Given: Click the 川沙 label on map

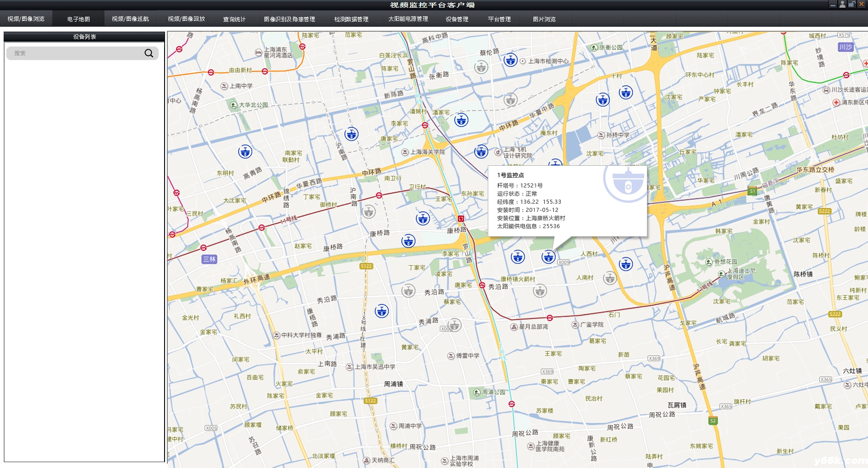Looking at the screenshot, I should tap(845, 47).
